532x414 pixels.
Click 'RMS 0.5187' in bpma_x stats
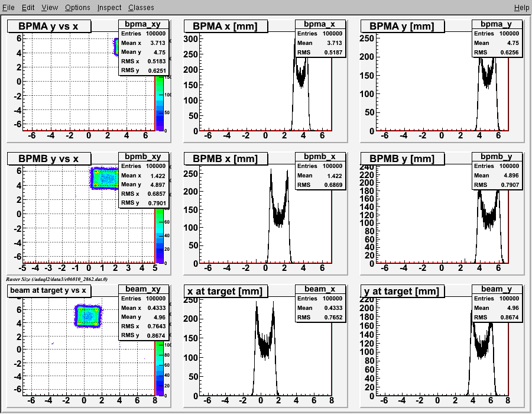point(320,52)
